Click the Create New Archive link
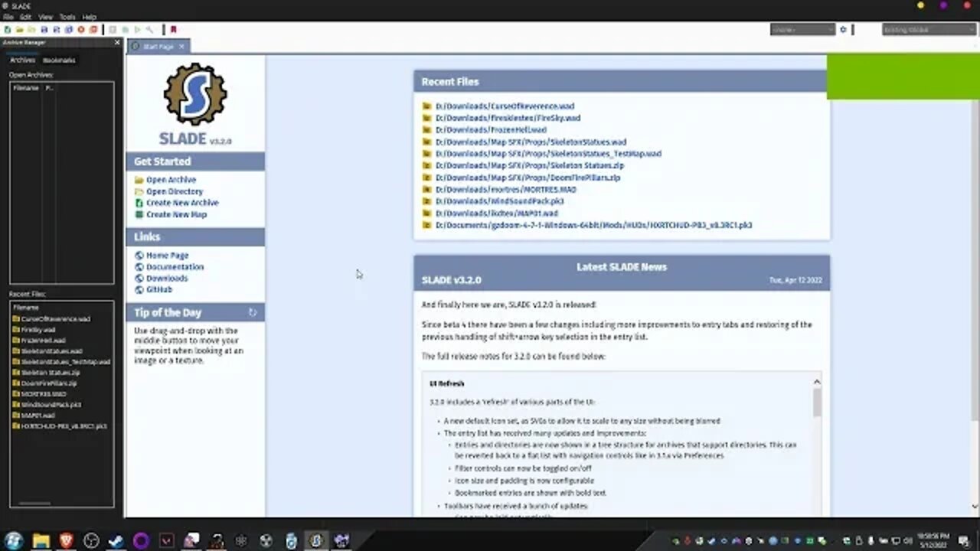The height and width of the screenshot is (551, 980). [182, 203]
